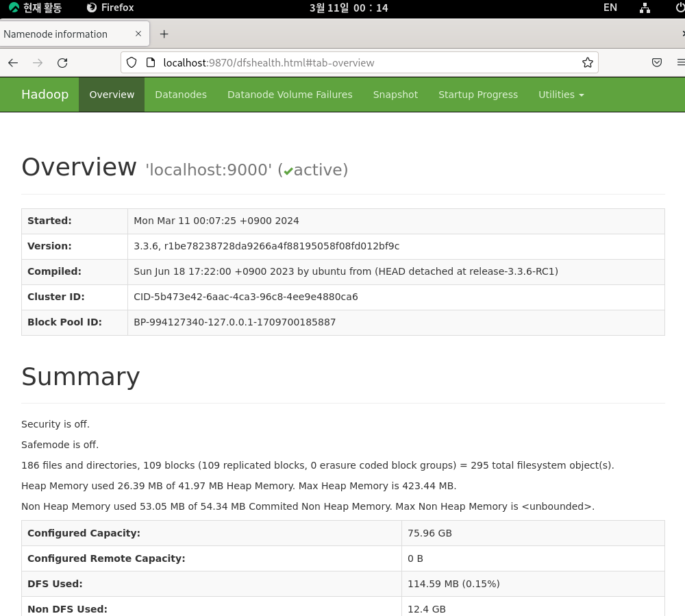Click the 'Started:' row label
This screenshot has width=685, height=616.
[x=49, y=221]
